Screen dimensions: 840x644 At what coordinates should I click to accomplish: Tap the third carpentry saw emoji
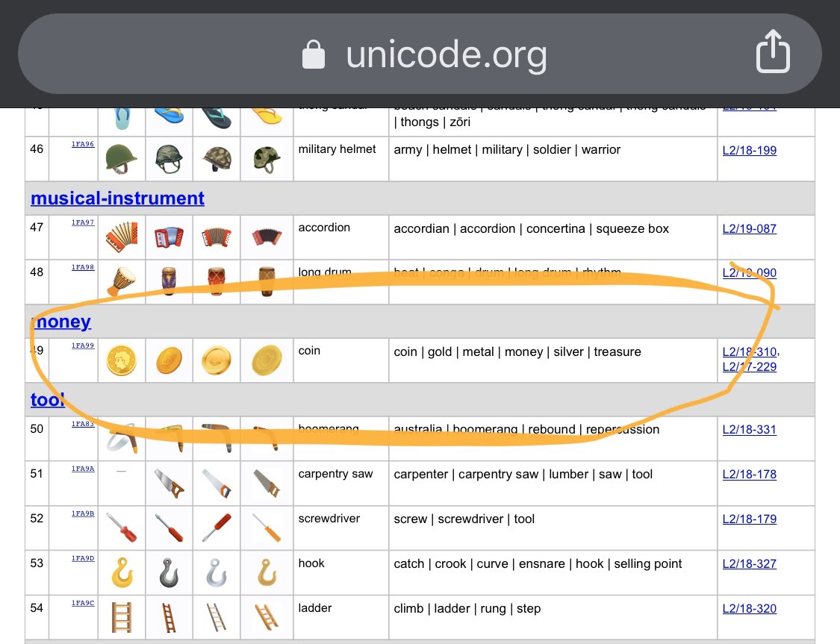pyautogui.click(x=217, y=483)
